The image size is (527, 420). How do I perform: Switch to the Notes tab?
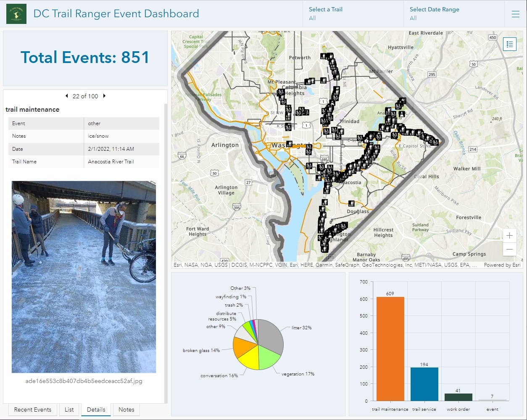point(126,409)
